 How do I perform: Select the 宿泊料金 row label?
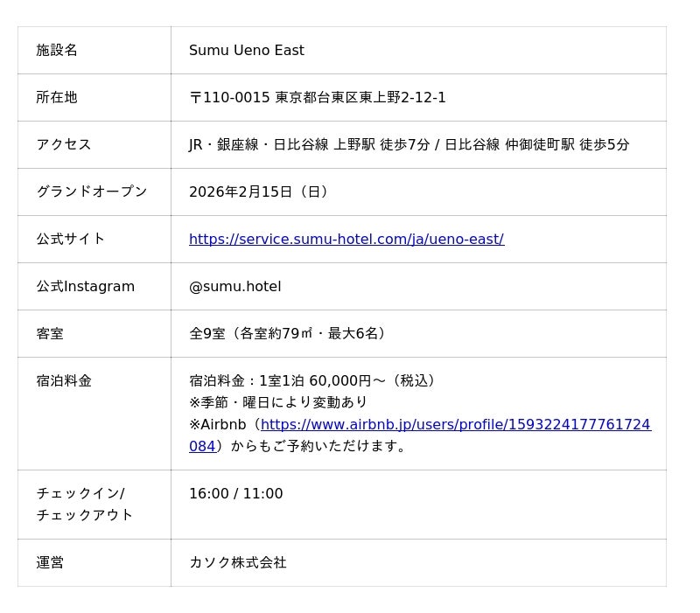(64, 381)
